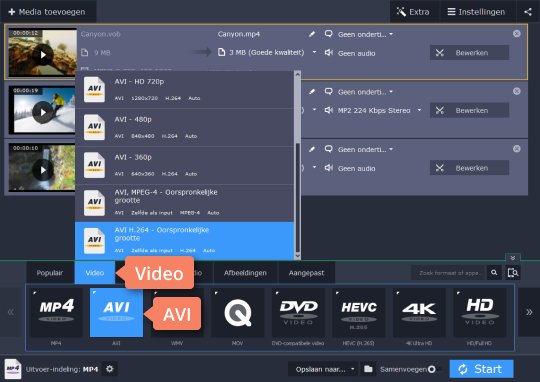Toggle the Samenvoegen merge switch
The width and height of the screenshot is (540, 382).
(x=433, y=369)
